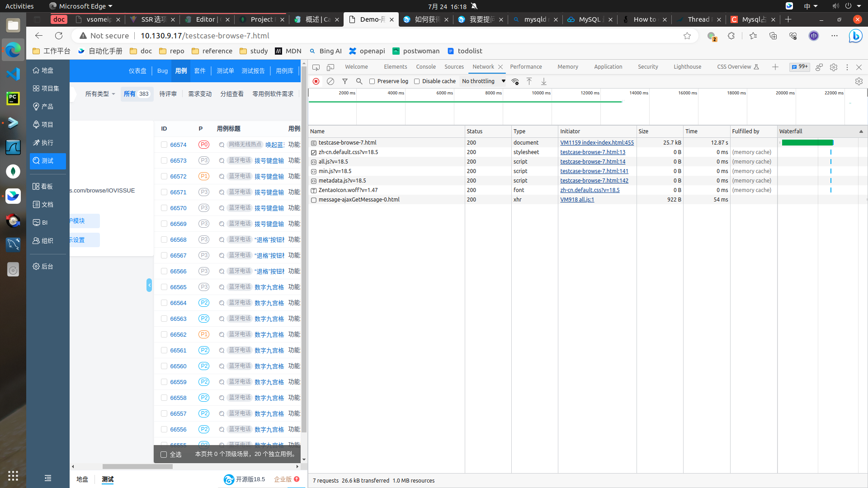Toggle the network filter funnel icon
The width and height of the screenshot is (868, 488).
coord(345,81)
